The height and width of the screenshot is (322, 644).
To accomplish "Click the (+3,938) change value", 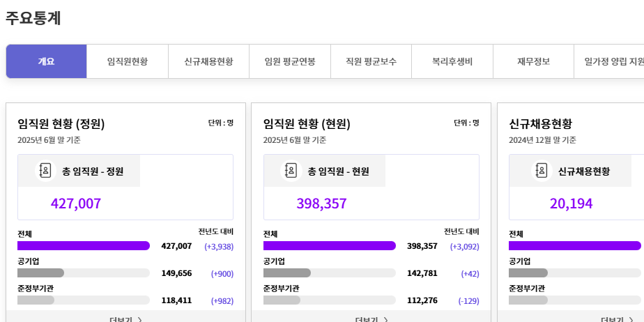I will coord(219,247).
